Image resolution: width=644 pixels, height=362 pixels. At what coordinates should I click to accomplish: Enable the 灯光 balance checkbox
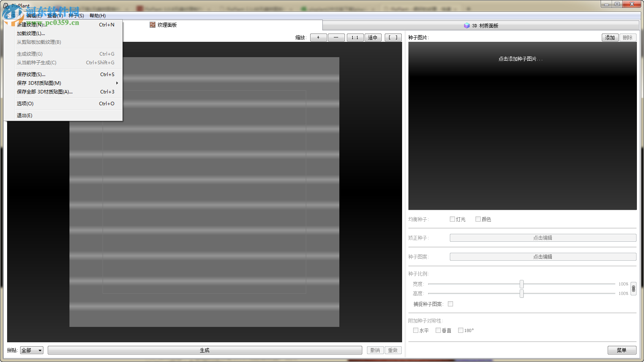click(x=452, y=219)
